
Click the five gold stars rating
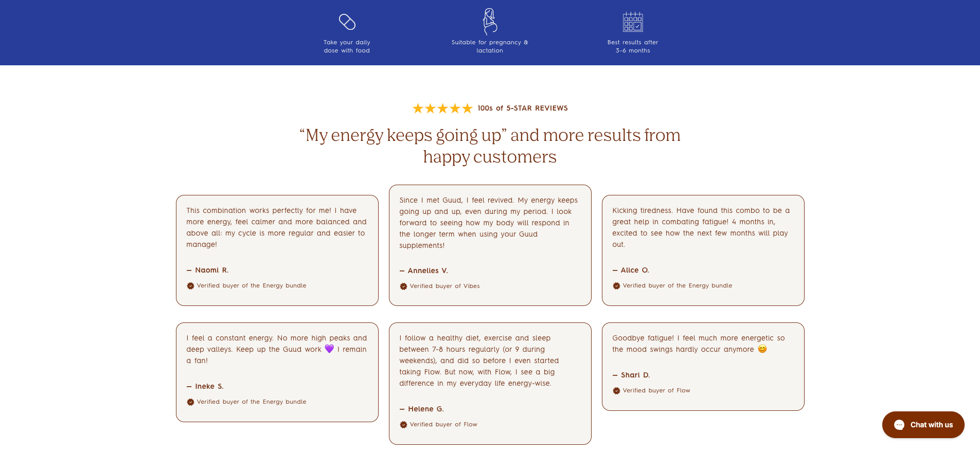pos(442,109)
